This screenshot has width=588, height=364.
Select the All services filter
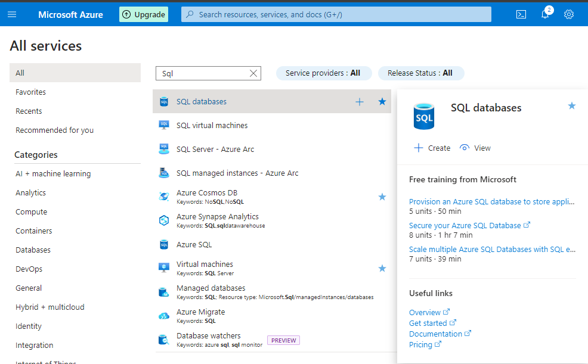point(75,73)
